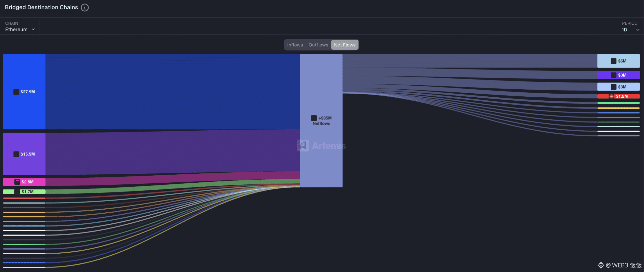Viewport: 644px width, 272px height.
Task: Click the chevron next to Ethereum
Action: 33,29
